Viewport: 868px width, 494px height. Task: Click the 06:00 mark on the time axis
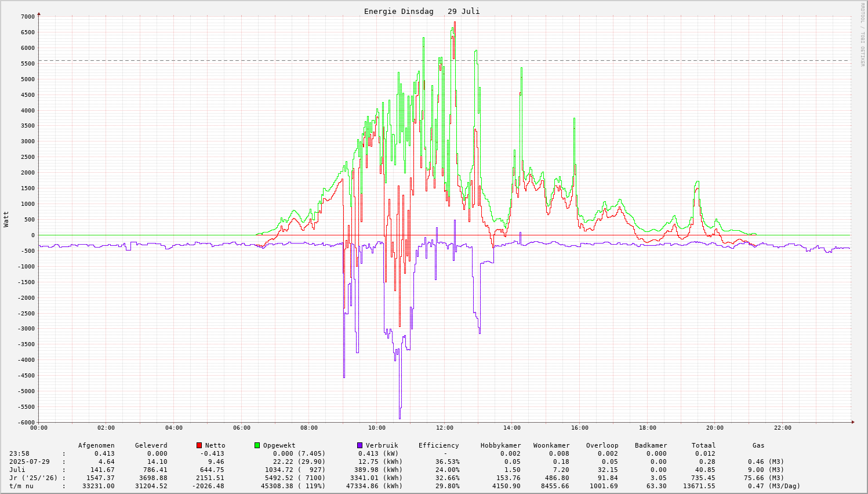(242, 428)
